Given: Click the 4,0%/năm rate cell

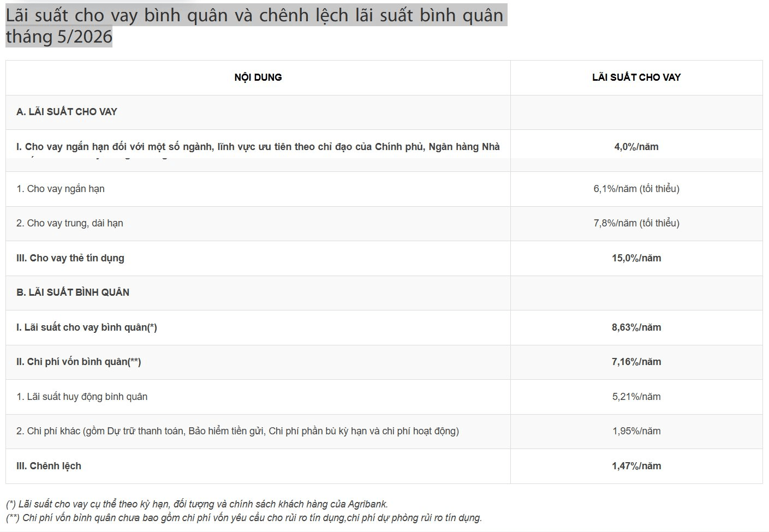Looking at the screenshot, I should [636, 147].
